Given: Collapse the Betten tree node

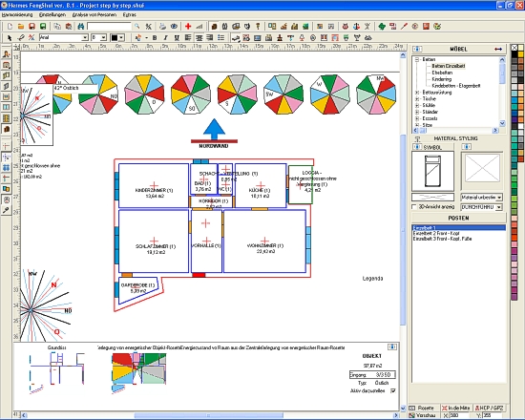Looking at the screenshot, I should [x=417, y=59].
